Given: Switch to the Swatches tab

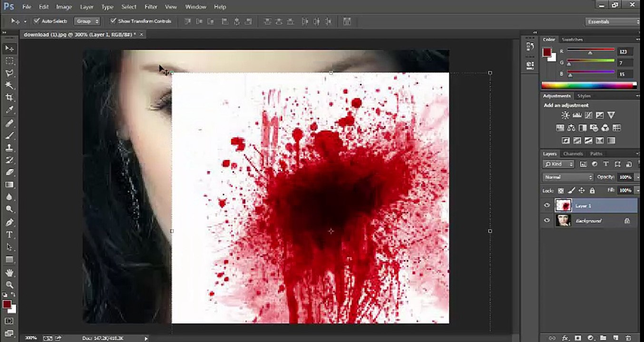Looking at the screenshot, I should (x=572, y=39).
